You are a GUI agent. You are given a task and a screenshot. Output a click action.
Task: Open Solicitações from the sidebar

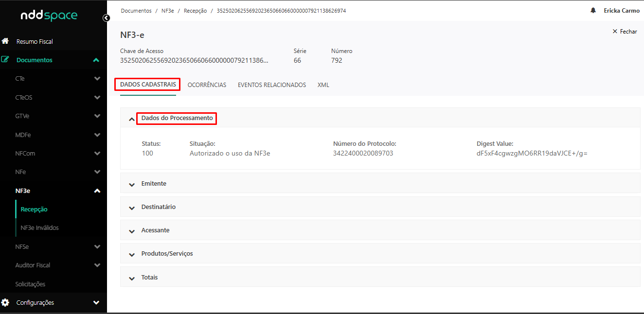(30, 284)
